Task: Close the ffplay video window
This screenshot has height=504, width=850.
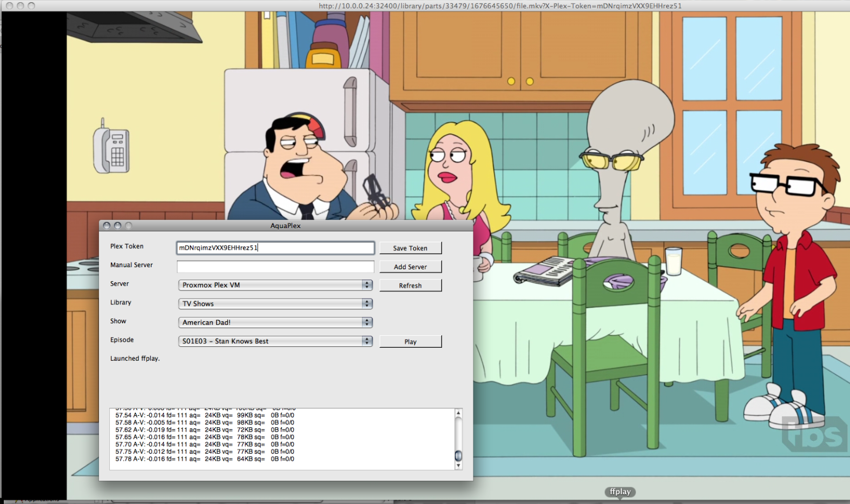Action: (9, 5)
